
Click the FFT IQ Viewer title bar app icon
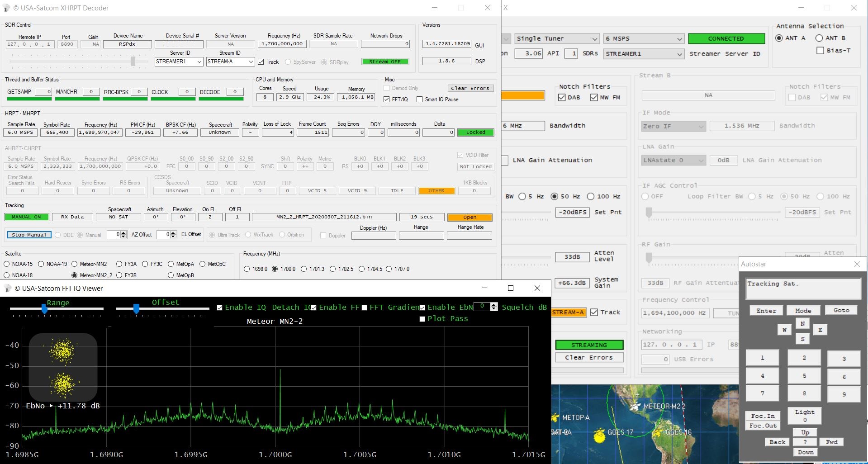(x=7, y=288)
